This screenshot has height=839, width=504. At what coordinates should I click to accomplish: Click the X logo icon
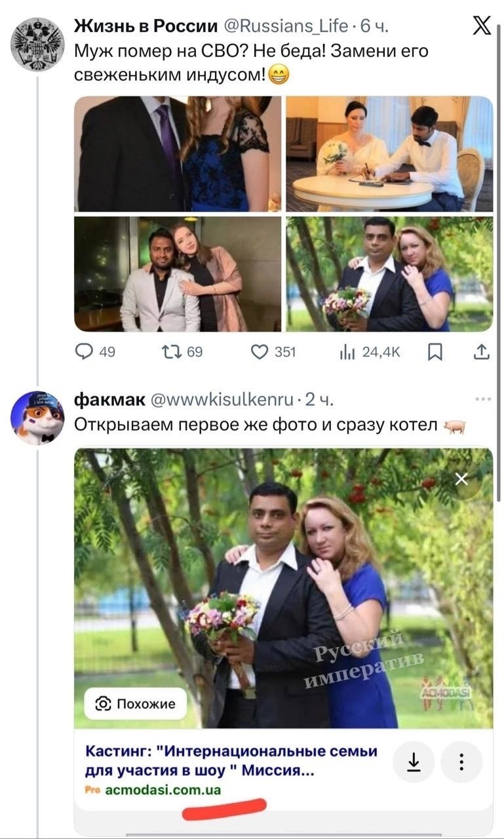click(482, 26)
